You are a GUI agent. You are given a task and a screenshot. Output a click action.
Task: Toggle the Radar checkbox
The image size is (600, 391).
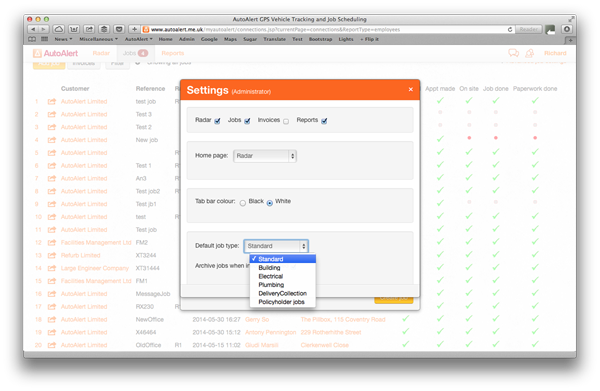coord(217,121)
